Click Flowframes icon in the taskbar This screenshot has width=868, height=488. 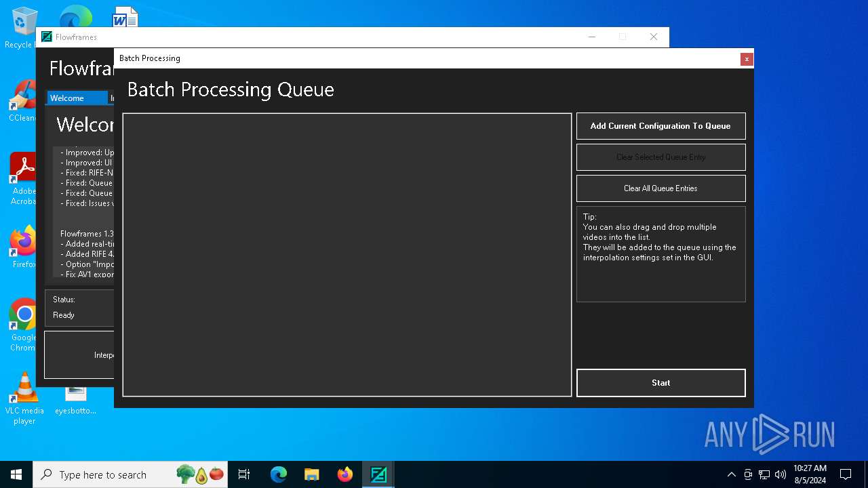point(378,474)
